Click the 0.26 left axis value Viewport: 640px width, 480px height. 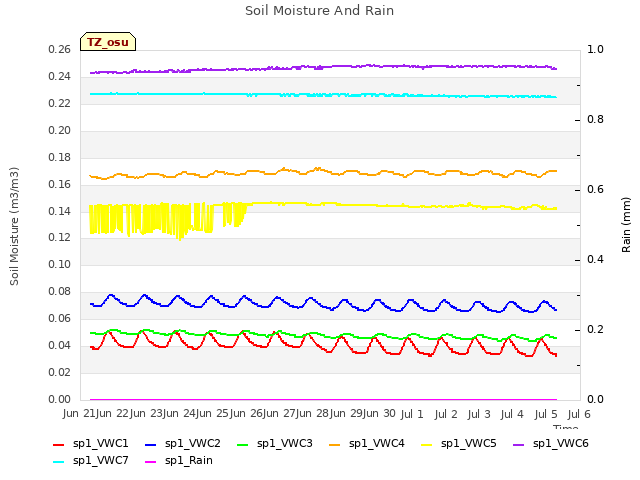click(60, 49)
